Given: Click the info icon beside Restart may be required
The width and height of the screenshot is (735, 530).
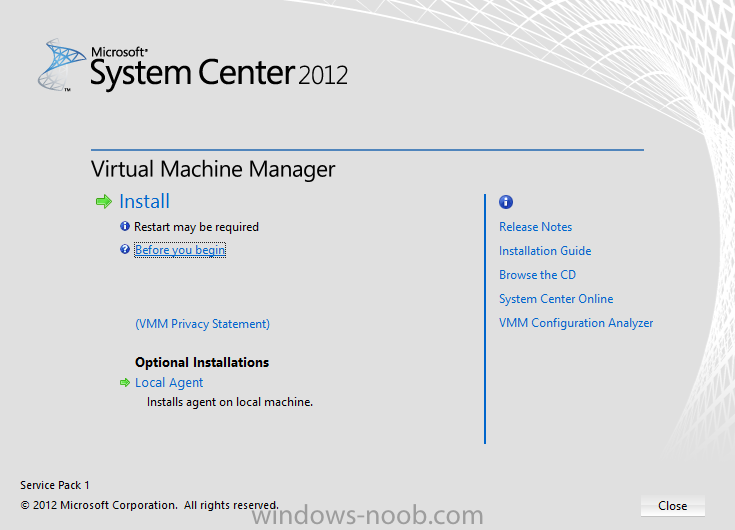Looking at the screenshot, I should coord(125,226).
